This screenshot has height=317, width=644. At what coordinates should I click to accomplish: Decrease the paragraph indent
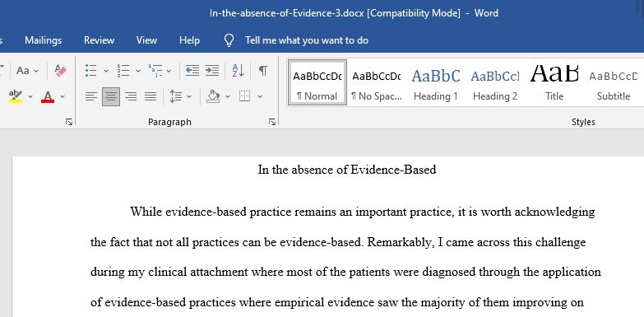[192, 71]
